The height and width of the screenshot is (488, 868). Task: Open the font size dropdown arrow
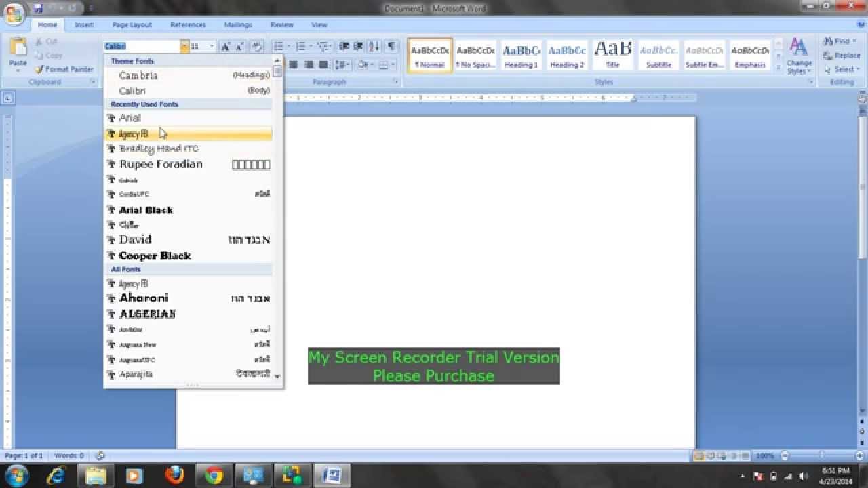pos(212,47)
